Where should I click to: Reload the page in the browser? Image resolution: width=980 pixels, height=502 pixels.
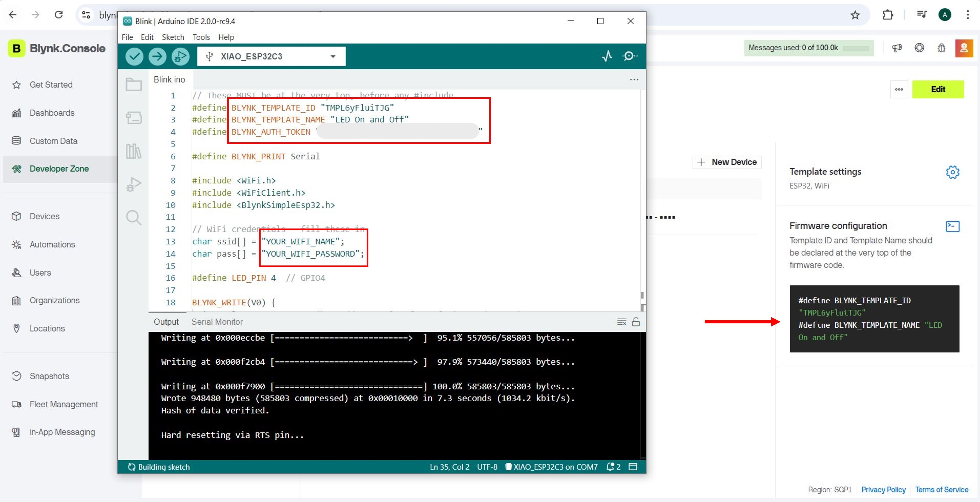(59, 14)
